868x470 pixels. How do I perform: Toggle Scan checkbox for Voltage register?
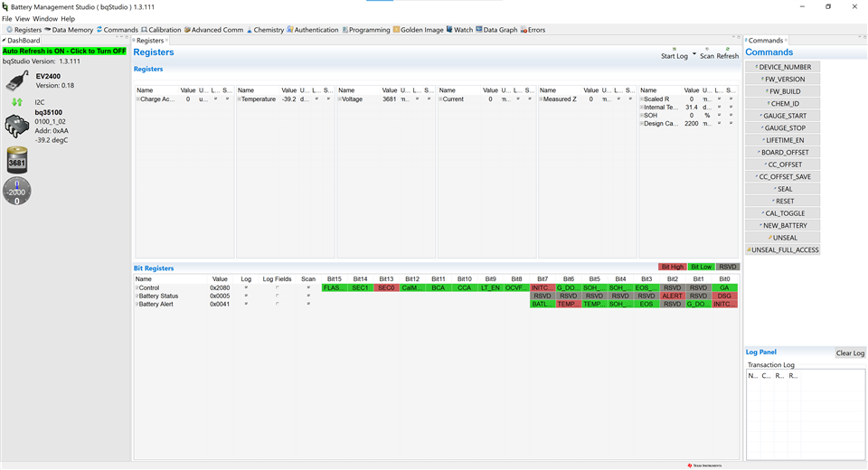point(429,99)
